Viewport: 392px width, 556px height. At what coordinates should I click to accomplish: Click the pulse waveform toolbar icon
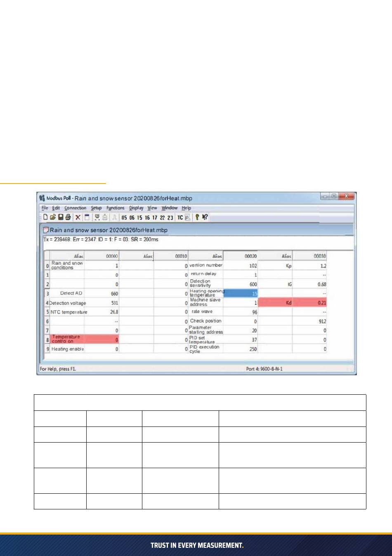click(x=114, y=217)
